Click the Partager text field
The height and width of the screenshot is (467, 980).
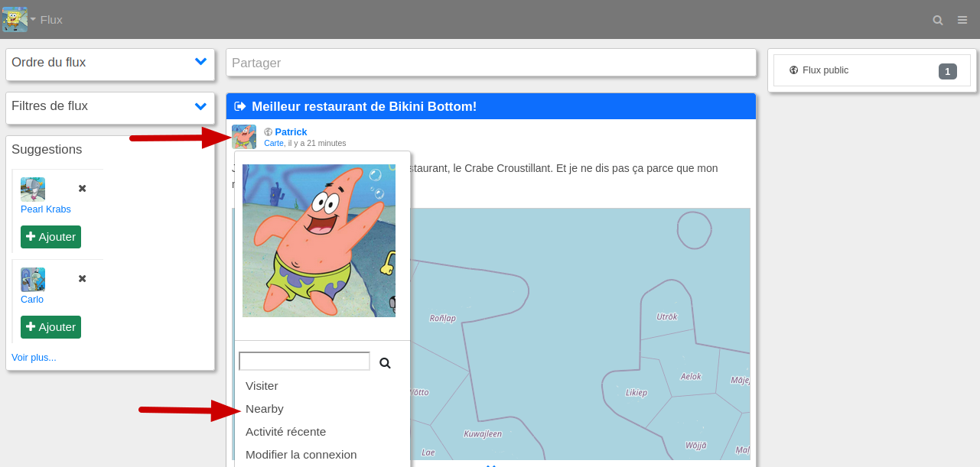pyautogui.click(x=490, y=63)
